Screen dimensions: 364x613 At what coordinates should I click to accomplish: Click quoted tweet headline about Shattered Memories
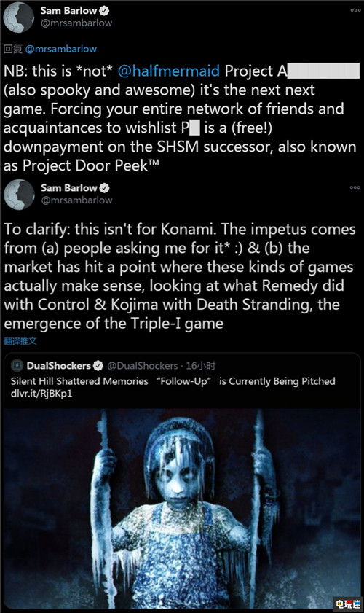tap(173, 381)
